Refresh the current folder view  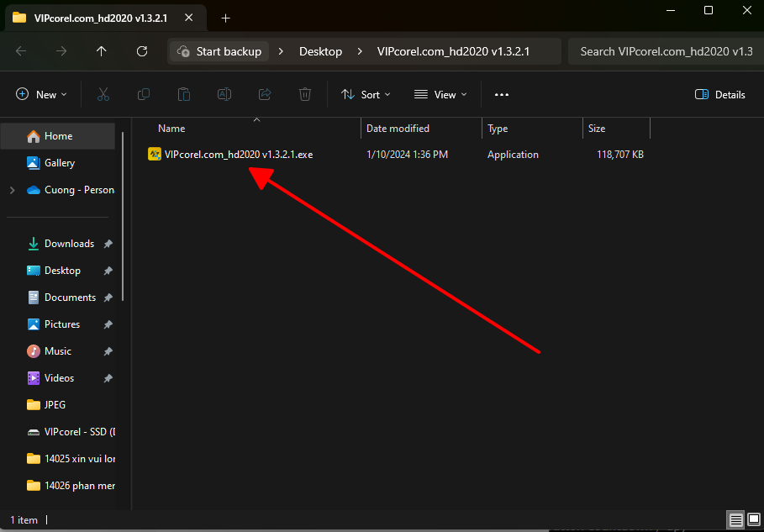142,51
